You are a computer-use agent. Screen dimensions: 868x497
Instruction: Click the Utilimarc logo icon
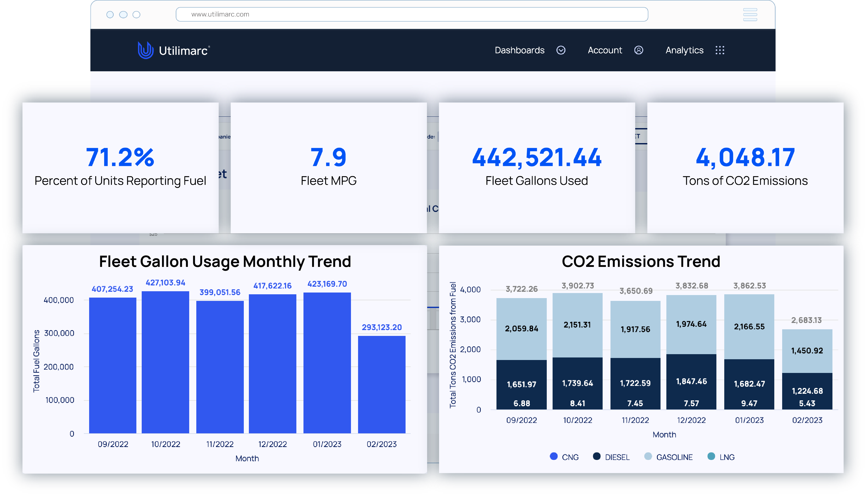pyautogui.click(x=145, y=50)
